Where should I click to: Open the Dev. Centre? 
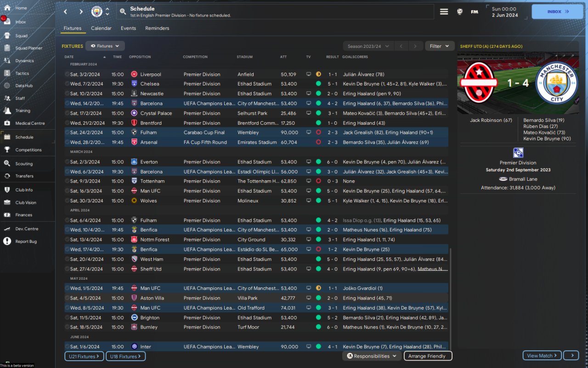point(28,229)
